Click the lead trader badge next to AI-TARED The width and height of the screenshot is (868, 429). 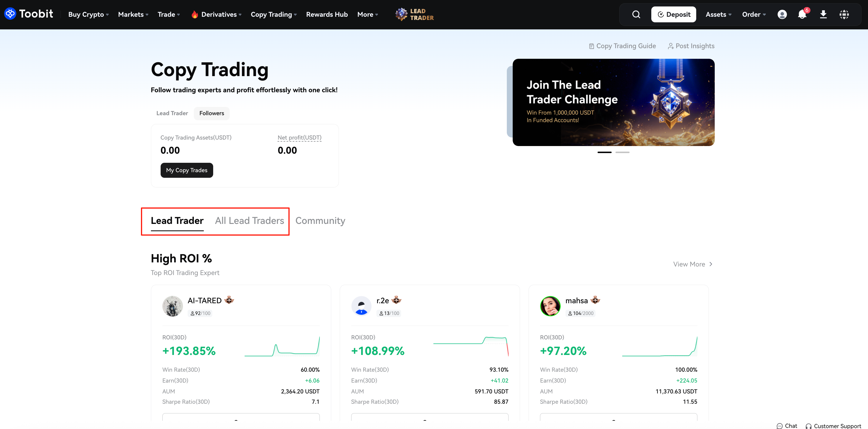(229, 300)
